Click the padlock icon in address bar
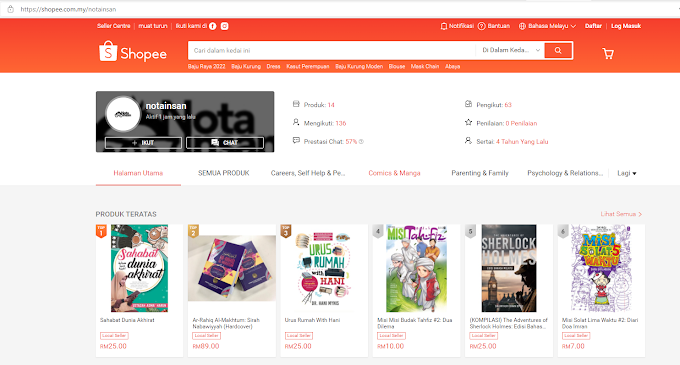 click(x=10, y=9)
